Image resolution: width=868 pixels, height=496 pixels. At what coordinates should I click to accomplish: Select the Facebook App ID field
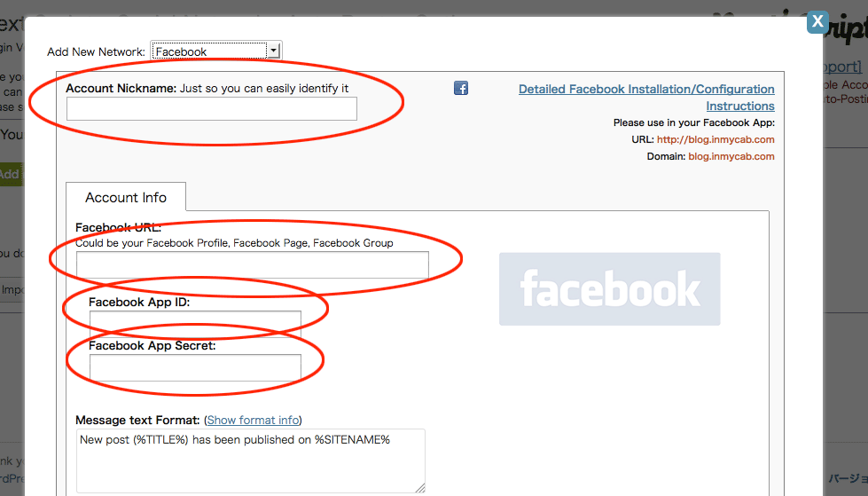tap(195, 323)
